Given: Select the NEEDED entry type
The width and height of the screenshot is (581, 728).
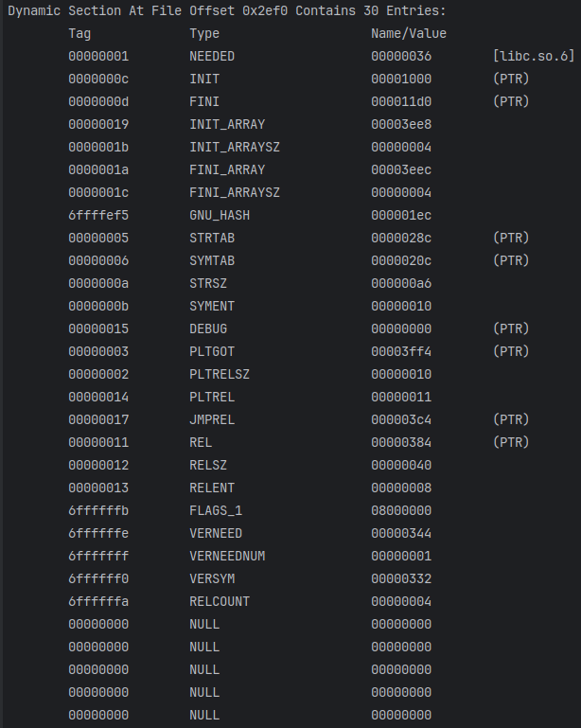Looking at the screenshot, I should 212,56.
